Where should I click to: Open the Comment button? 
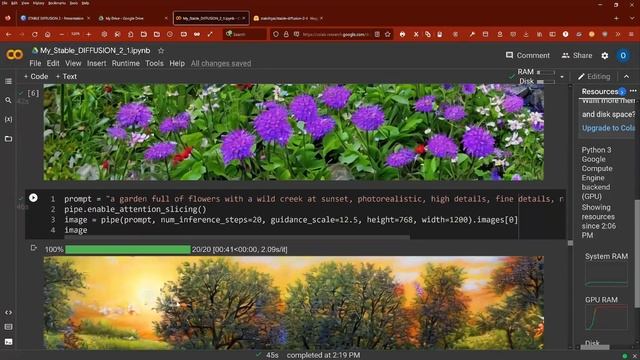click(528, 56)
